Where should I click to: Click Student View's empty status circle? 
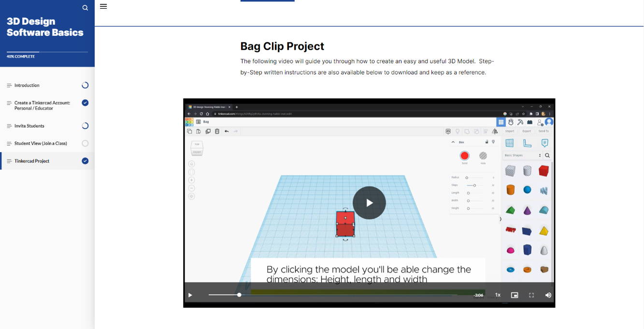[x=85, y=143]
